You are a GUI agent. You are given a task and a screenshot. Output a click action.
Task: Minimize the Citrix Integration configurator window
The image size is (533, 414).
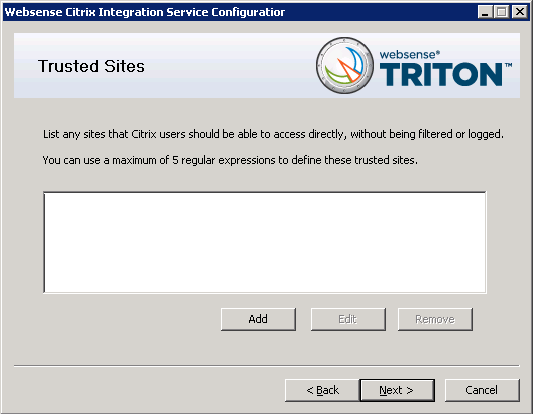pos(485,12)
